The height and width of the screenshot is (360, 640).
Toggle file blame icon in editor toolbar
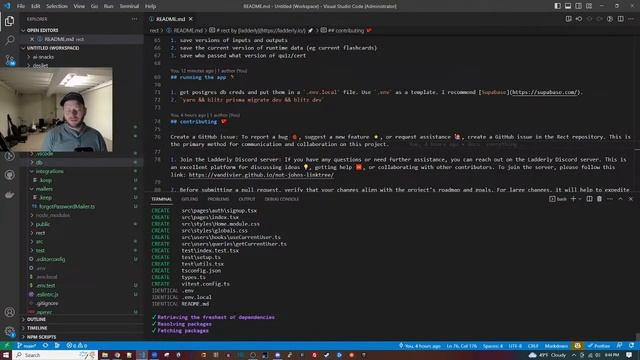point(610,19)
